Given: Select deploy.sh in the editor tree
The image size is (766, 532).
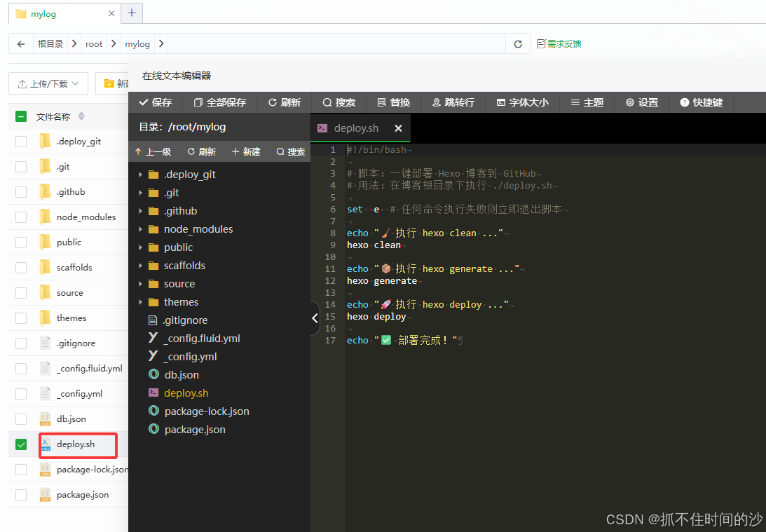Looking at the screenshot, I should tap(186, 393).
